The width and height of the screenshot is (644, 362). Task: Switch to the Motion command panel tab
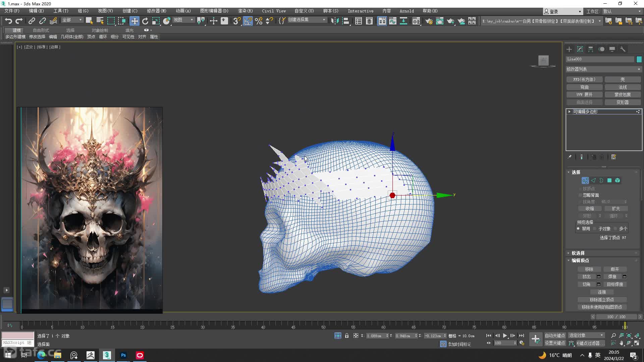601,49
